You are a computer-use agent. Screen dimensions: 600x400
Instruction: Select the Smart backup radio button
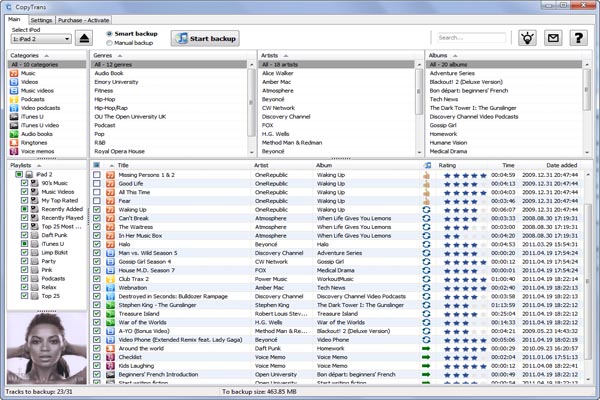tap(109, 33)
